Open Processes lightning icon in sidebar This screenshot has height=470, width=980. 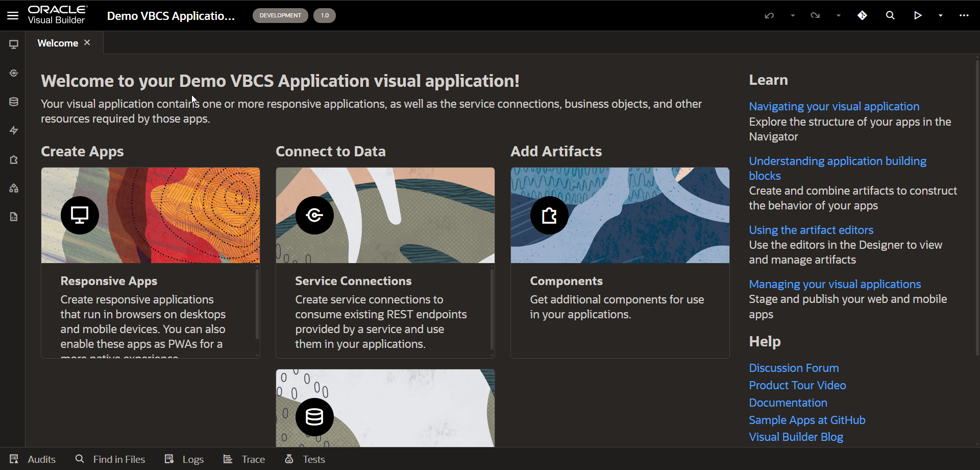click(x=14, y=130)
